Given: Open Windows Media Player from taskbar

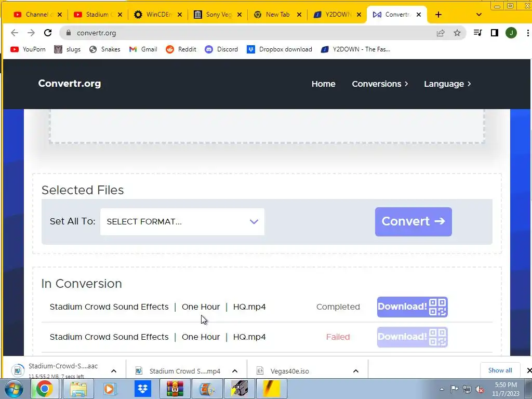Looking at the screenshot, I should (x=110, y=389).
